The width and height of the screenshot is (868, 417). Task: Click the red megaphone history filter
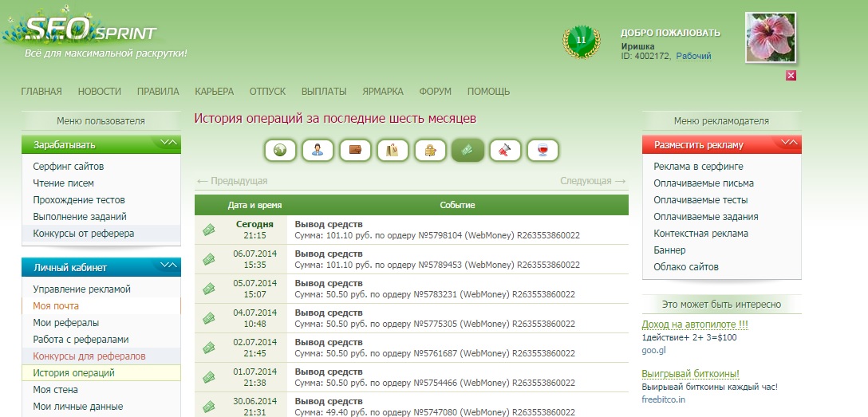(506, 150)
